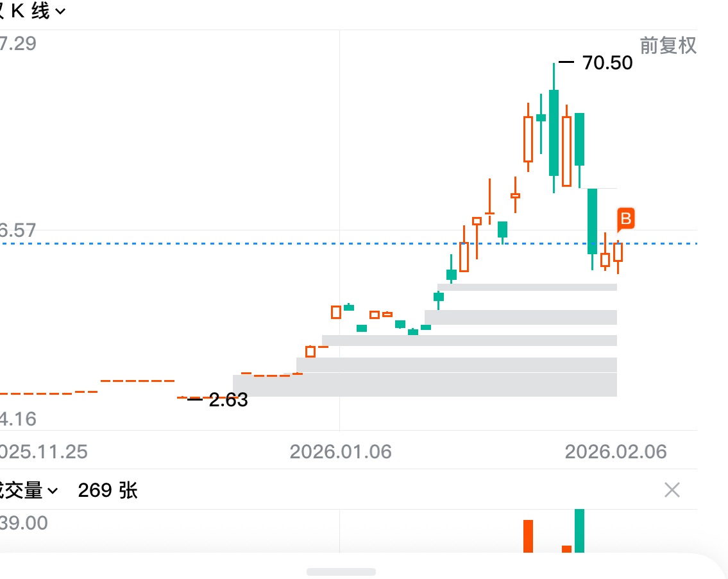The width and height of the screenshot is (728, 579).
Task: Open the K 线 chart type dropdown
Action: click(x=38, y=12)
